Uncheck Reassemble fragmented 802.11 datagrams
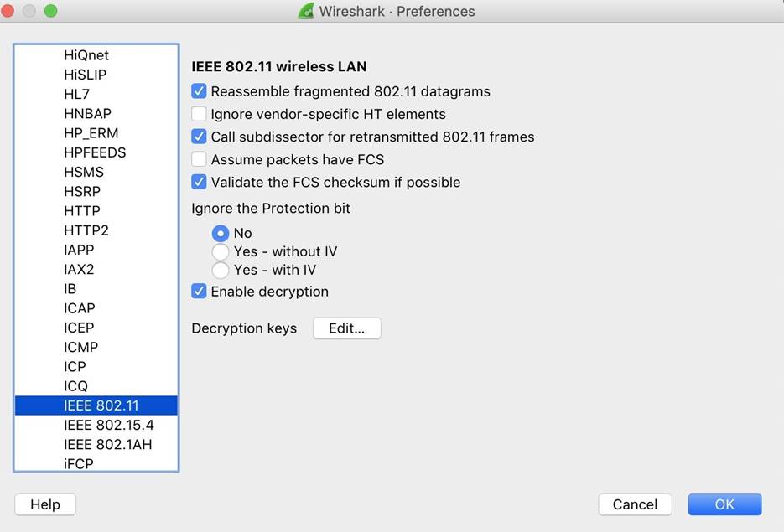The height and width of the screenshot is (532, 784). [x=199, y=91]
